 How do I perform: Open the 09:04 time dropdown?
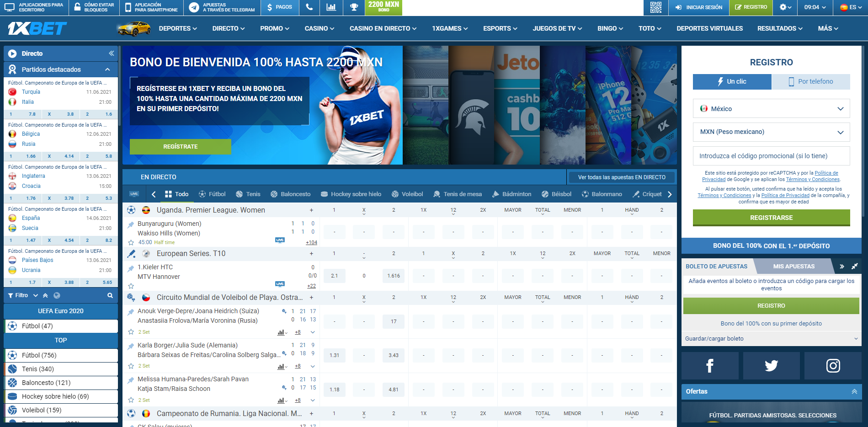815,7
